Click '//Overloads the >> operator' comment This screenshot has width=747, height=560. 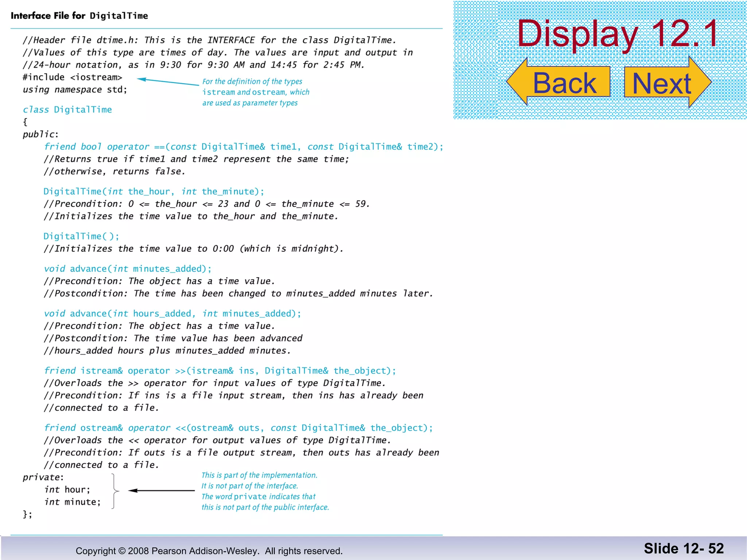[215, 383]
